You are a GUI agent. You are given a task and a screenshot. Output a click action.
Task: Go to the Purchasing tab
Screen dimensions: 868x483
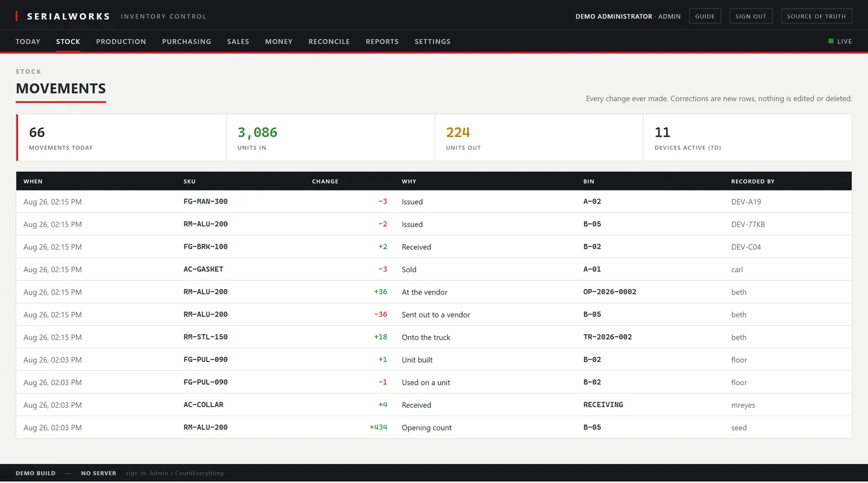click(187, 42)
